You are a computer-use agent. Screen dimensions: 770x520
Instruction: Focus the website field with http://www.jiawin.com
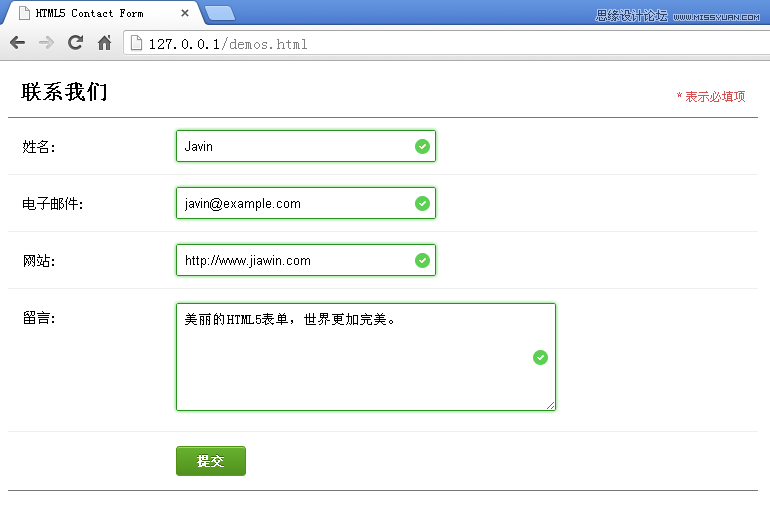pyautogui.click(x=306, y=260)
